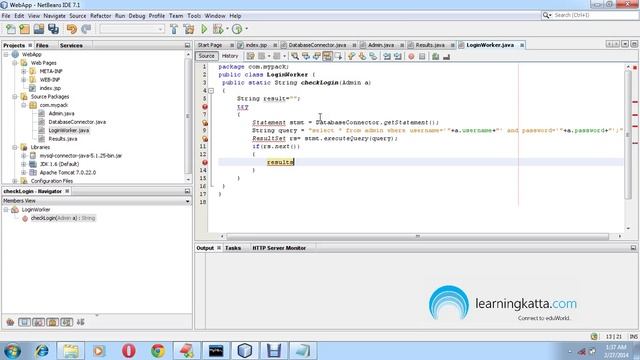This screenshot has width=640, height=360.
Task: Toggle Highlight Search in editor toolbar
Action: point(327,56)
